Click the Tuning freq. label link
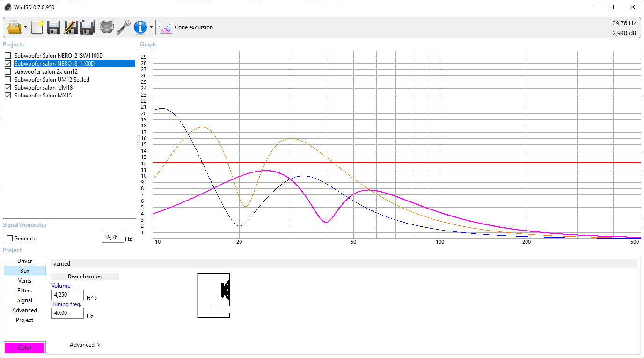 (66, 304)
